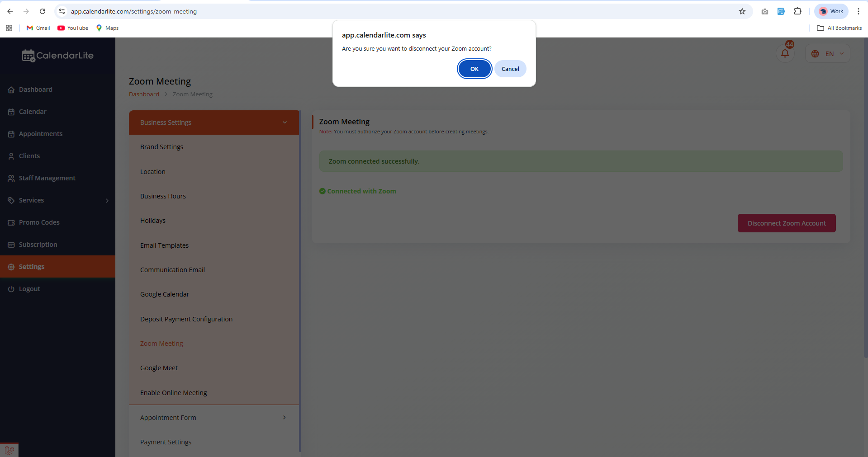Viewport: 868px width, 457px height.
Task: Click the Settings gear icon
Action: tap(11, 267)
